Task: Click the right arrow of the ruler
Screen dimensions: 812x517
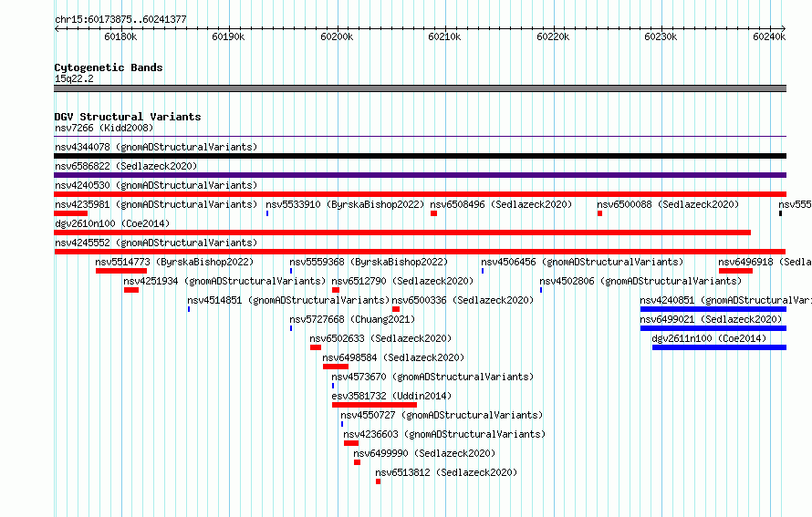Action: (784, 28)
